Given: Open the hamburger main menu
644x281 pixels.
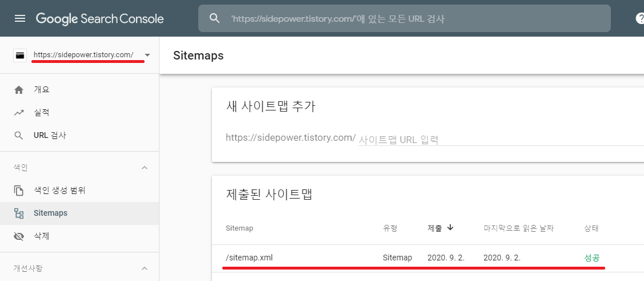Looking at the screenshot, I should [x=19, y=18].
